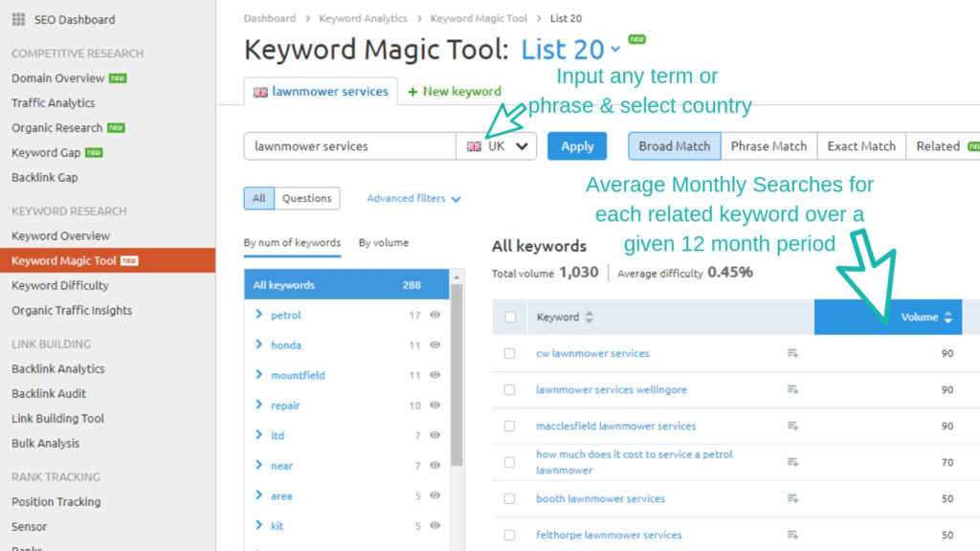
Task: Check the 'lawnmower services wellingore' row
Action: coord(509,389)
